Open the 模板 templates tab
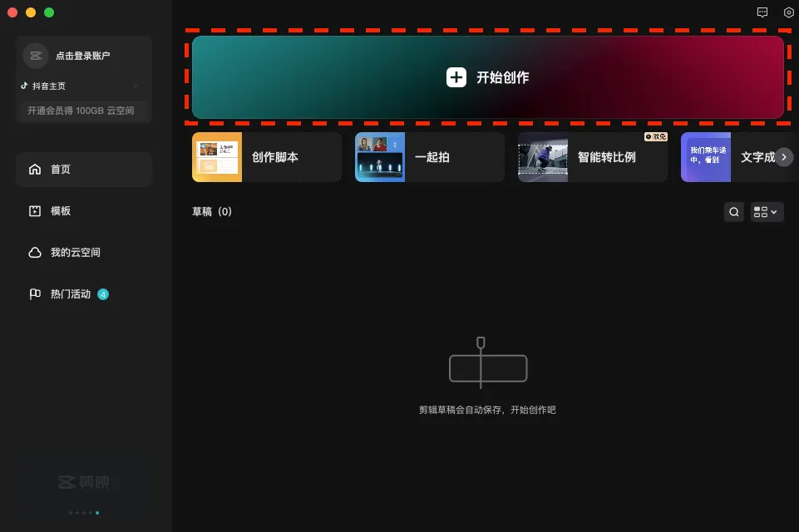Image resolution: width=799 pixels, height=532 pixels. [84, 211]
